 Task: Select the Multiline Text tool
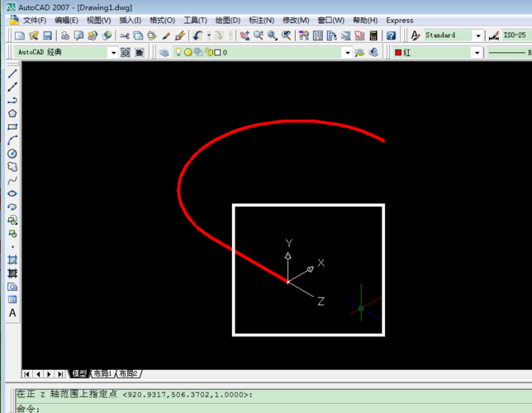12,313
